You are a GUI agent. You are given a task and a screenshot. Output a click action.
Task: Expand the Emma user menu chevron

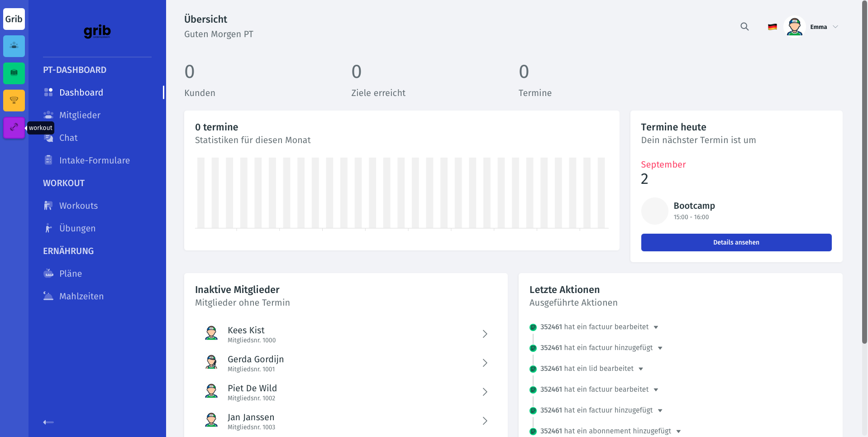835,27
